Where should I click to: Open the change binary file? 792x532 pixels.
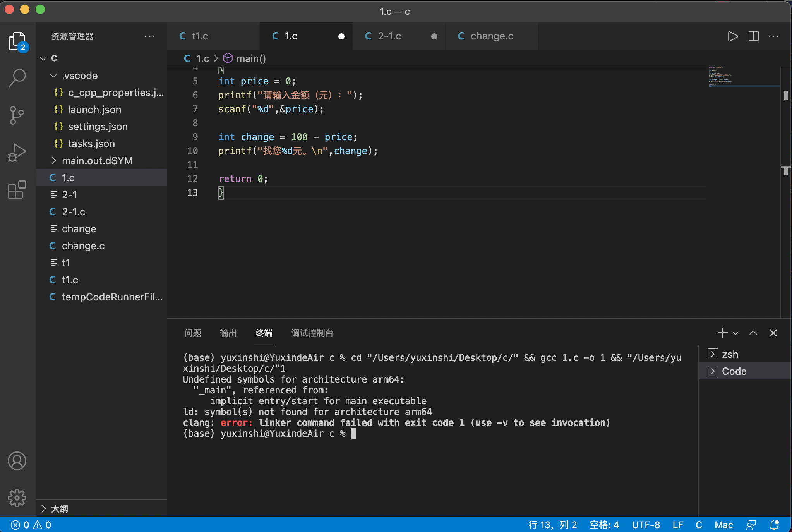(101, 228)
